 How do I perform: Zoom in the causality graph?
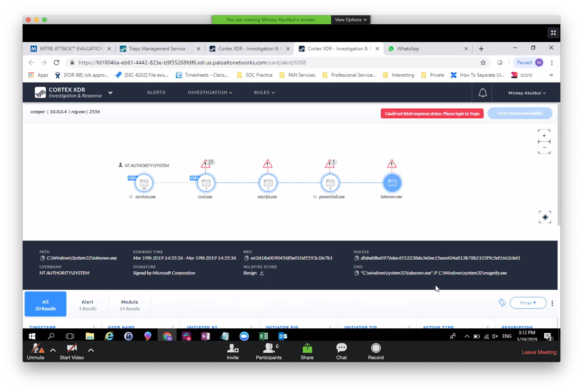click(544, 136)
